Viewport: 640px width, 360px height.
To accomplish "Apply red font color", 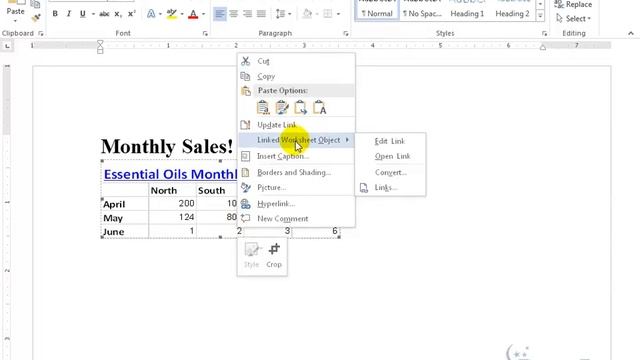I will [x=193, y=14].
